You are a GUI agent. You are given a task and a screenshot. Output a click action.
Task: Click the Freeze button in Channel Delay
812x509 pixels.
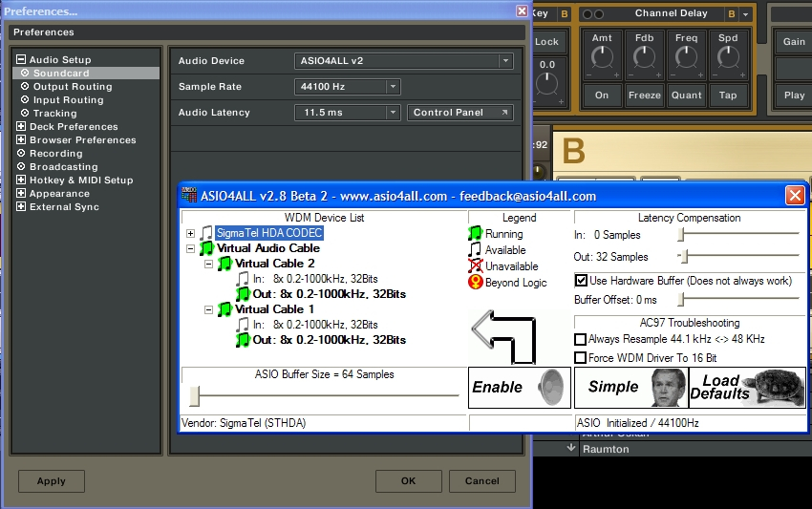click(x=645, y=95)
